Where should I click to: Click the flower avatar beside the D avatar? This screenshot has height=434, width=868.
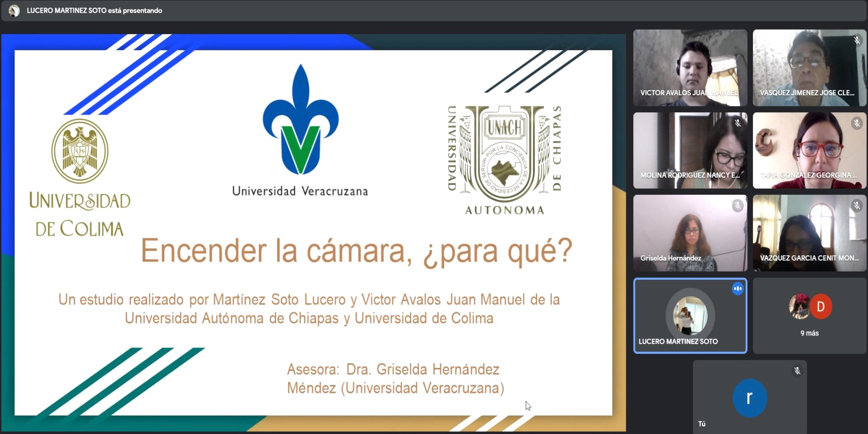tap(799, 306)
